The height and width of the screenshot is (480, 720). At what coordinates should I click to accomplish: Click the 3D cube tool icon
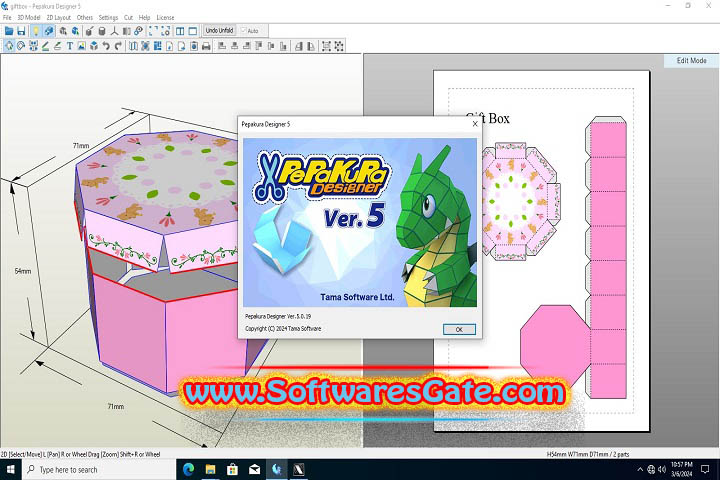[x=94, y=46]
